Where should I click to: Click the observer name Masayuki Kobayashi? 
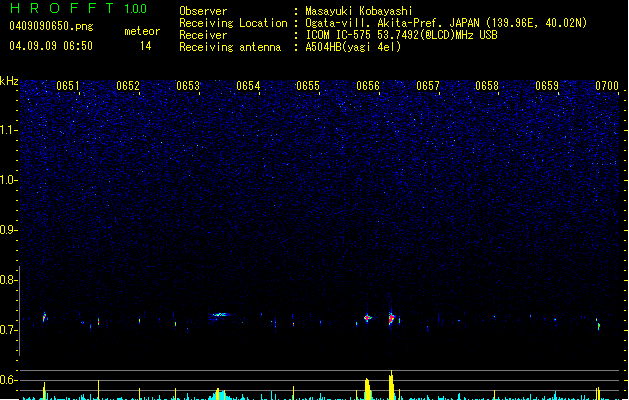tap(359, 11)
